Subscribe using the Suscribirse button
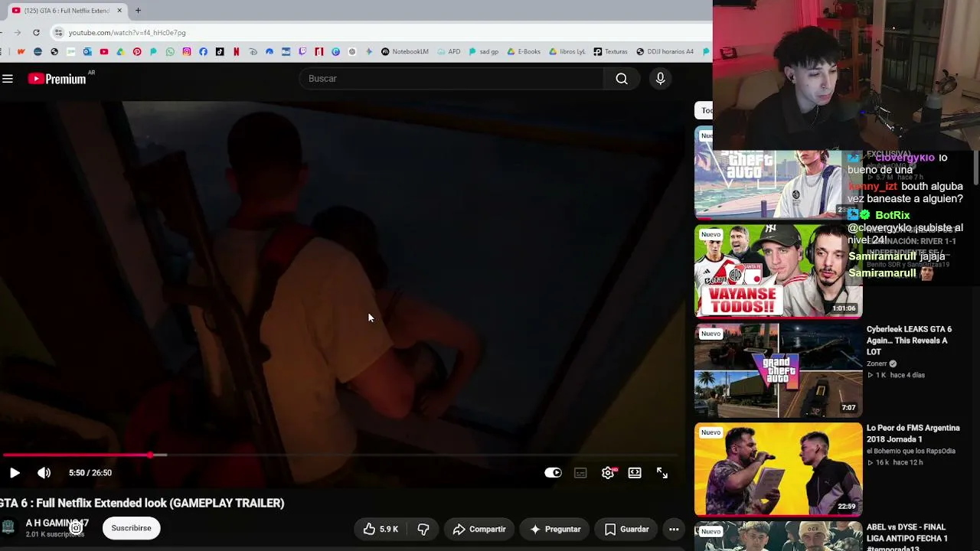The image size is (980, 551). (132, 528)
